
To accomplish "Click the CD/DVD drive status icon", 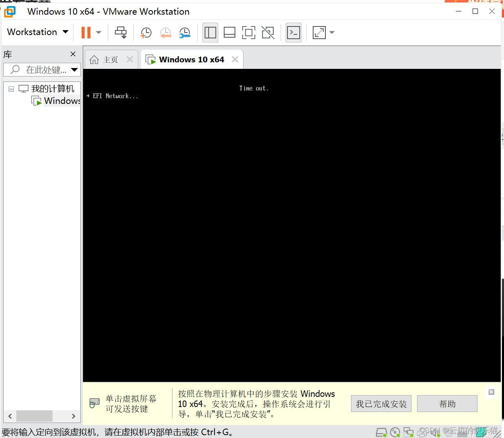I will pos(395,432).
